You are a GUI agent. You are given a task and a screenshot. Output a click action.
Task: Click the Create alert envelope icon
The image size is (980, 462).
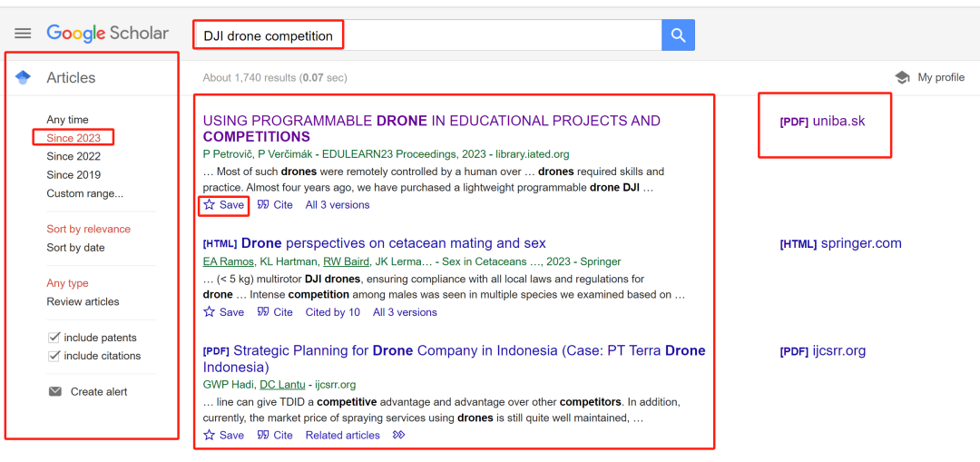click(55, 392)
